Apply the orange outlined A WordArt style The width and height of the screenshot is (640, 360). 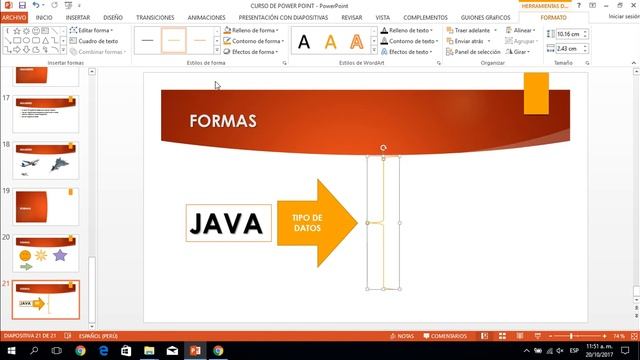coord(356,42)
